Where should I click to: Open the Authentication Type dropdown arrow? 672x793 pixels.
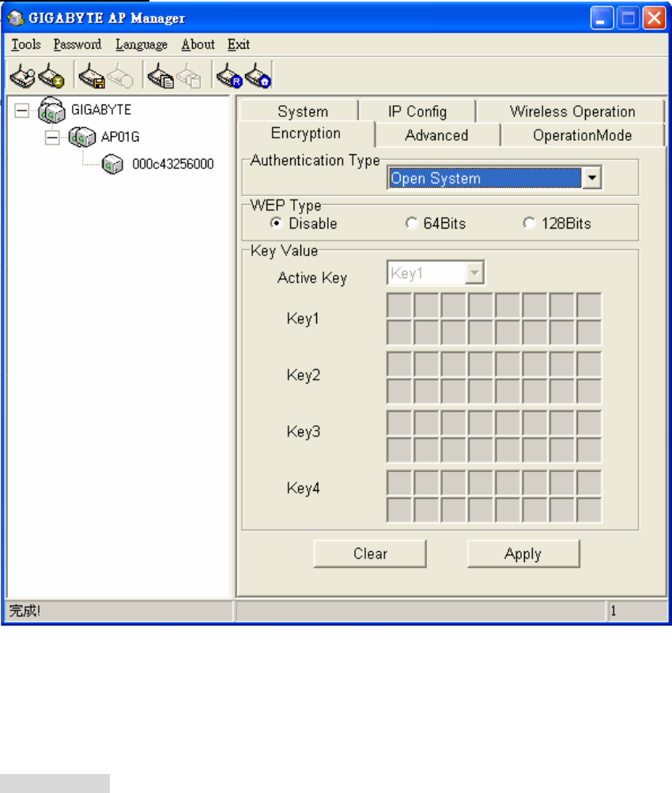point(591,178)
